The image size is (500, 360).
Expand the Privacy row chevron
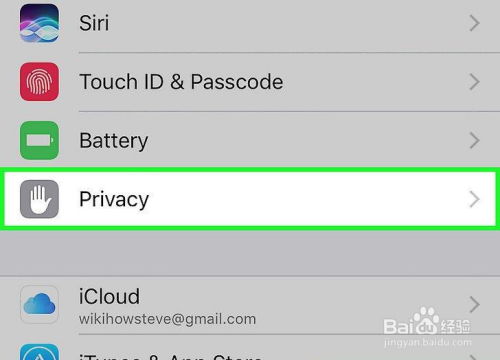[474, 199]
